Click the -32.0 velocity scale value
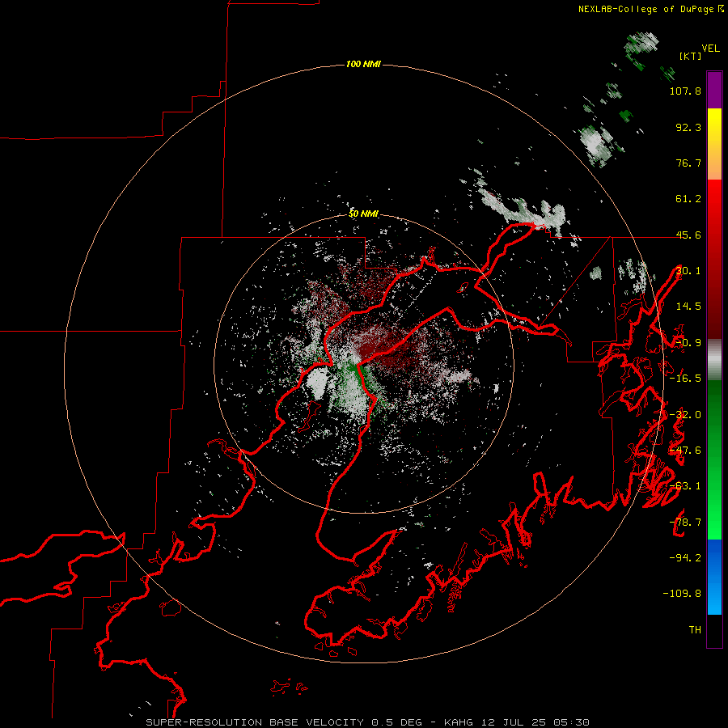This screenshot has width=728, height=728. 685,415
